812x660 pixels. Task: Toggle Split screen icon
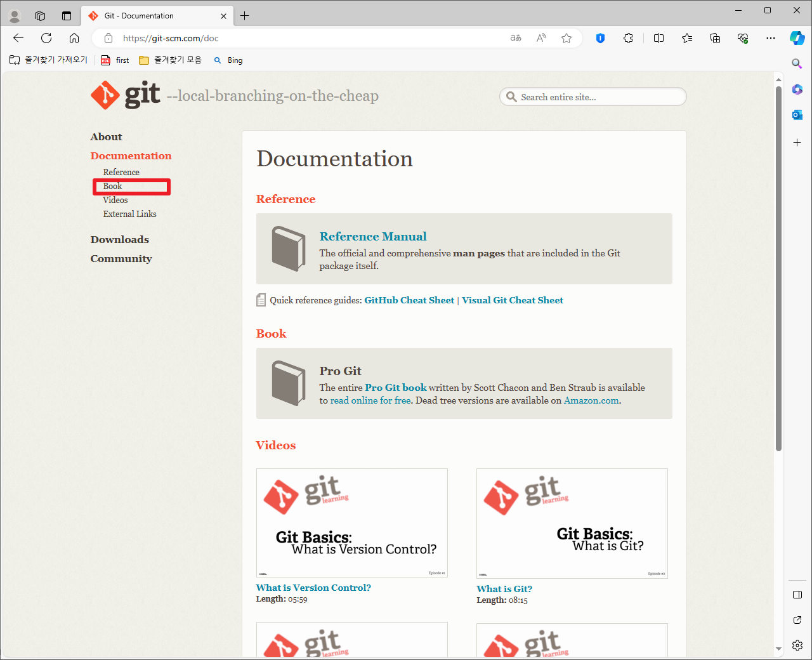point(658,38)
